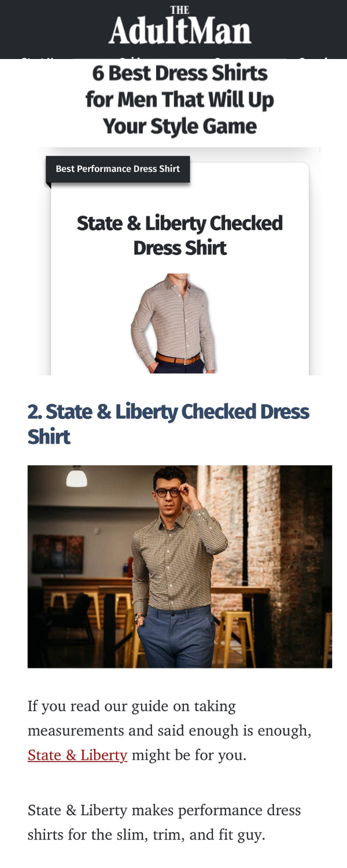Click the word "THE" above AdultMan logo
347x868 pixels.
(x=180, y=10)
